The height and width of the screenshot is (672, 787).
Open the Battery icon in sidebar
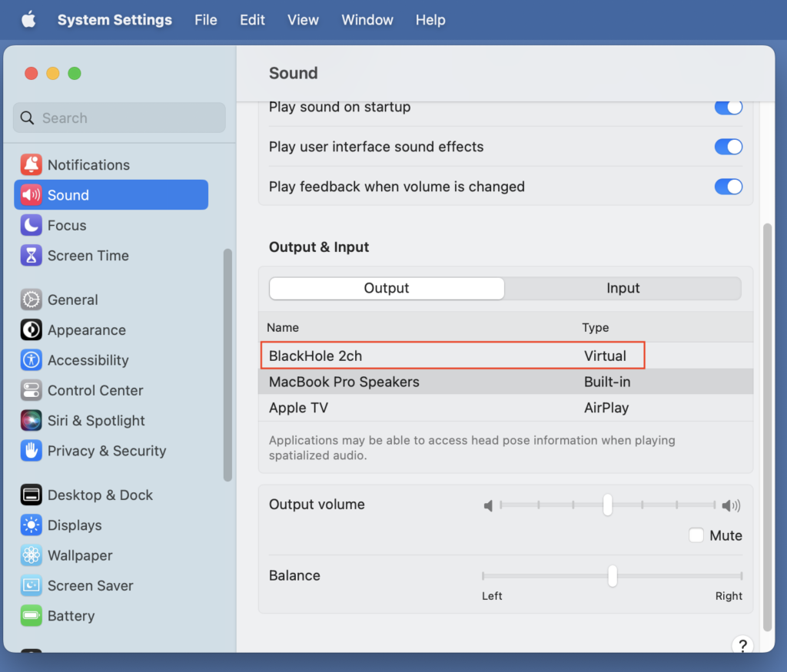tap(31, 615)
